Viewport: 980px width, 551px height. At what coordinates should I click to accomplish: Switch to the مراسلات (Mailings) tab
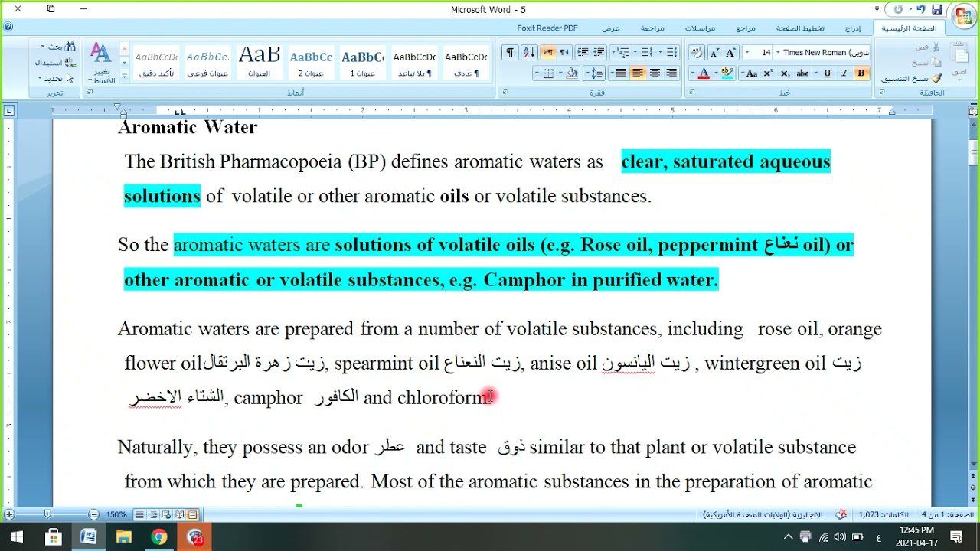point(700,28)
